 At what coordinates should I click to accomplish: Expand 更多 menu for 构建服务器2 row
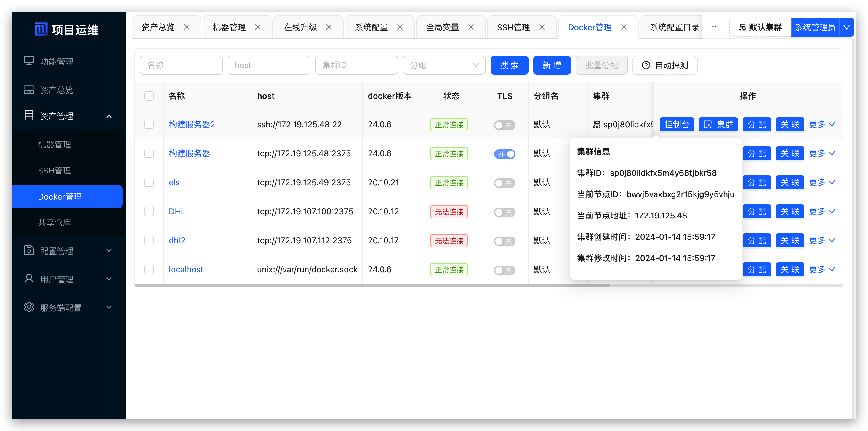(821, 125)
